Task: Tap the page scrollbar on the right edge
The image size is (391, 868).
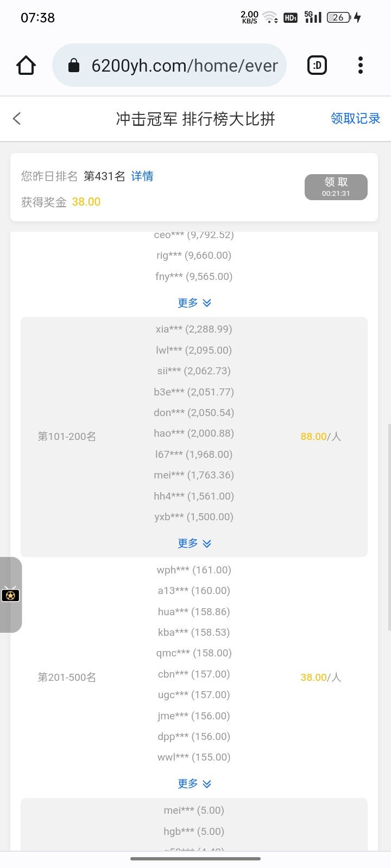Action: click(388, 526)
